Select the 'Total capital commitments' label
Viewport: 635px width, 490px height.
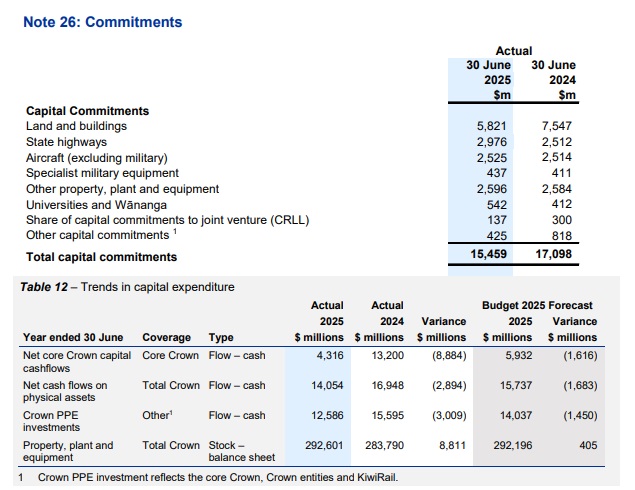tap(102, 257)
